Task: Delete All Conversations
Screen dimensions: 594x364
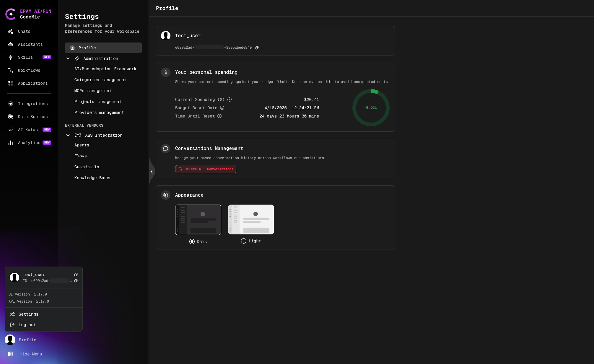Action: 206,169
